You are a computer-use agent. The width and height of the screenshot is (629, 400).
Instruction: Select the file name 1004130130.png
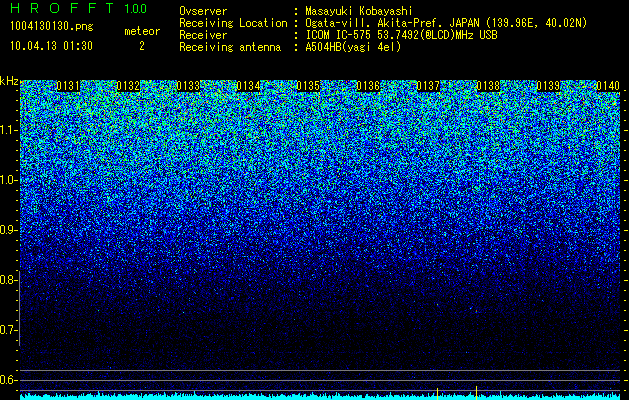pos(52,26)
